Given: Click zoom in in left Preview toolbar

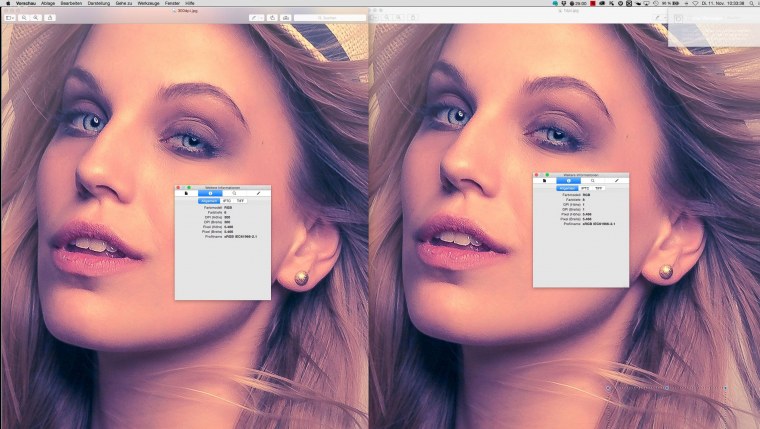Looking at the screenshot, I should tap(38, 17).
